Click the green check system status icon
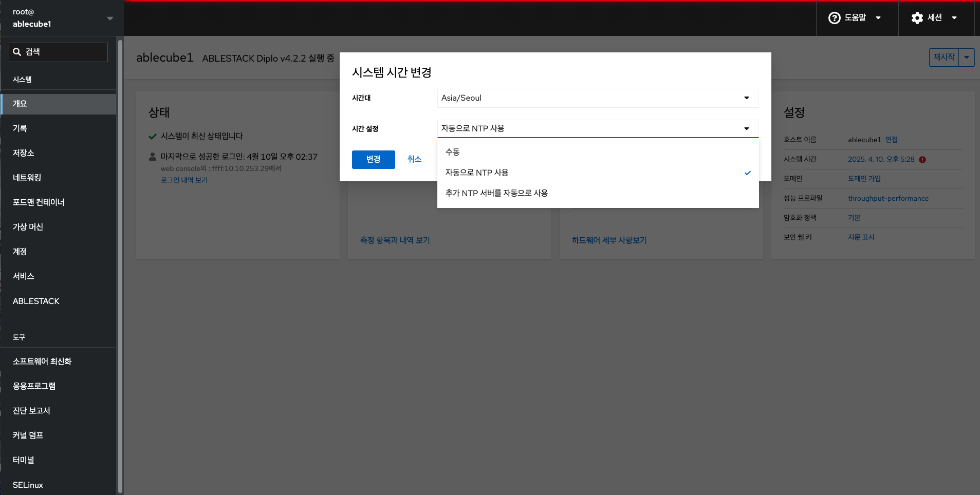 coord(153,137)
